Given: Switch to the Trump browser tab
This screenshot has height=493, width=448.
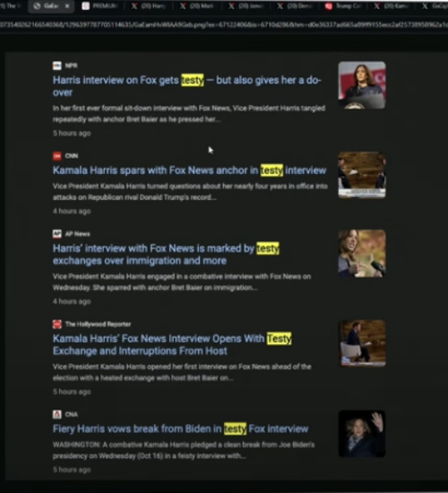Looking at the screenshot, I should point(344,6).
